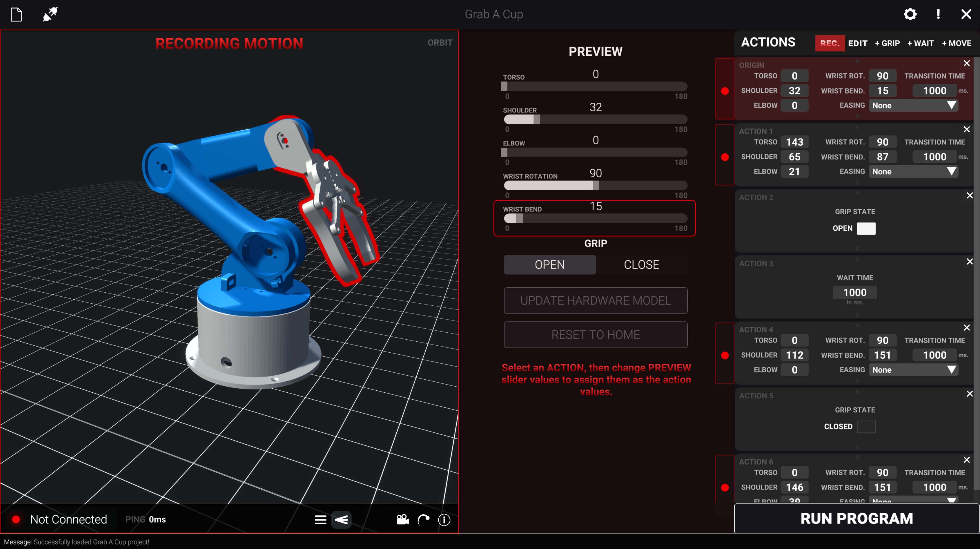This screenshot has width=980, height=549.
Task: Select the camera view icon
Action: point(402,520)
